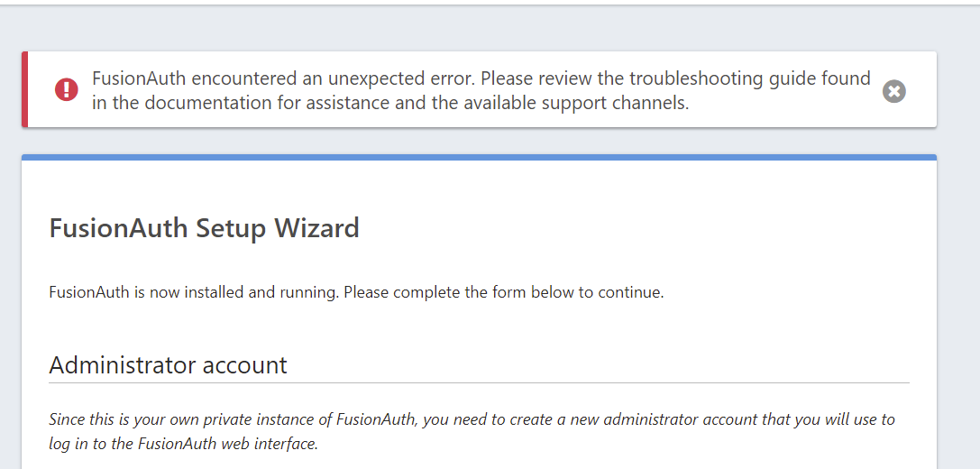Click the red stripe on the alert's left edge

(25, 89)
